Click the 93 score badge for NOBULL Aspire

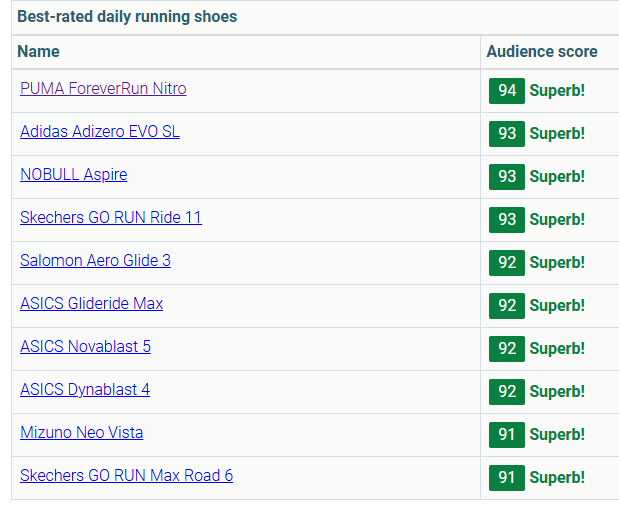(x=507, y=177)
